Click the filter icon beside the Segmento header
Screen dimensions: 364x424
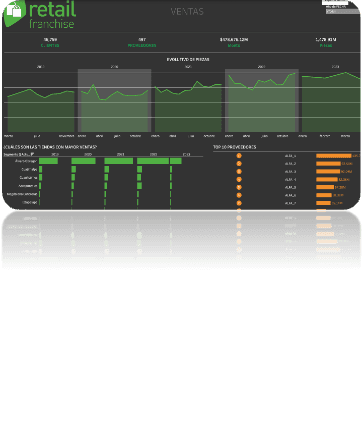point(32,154)
